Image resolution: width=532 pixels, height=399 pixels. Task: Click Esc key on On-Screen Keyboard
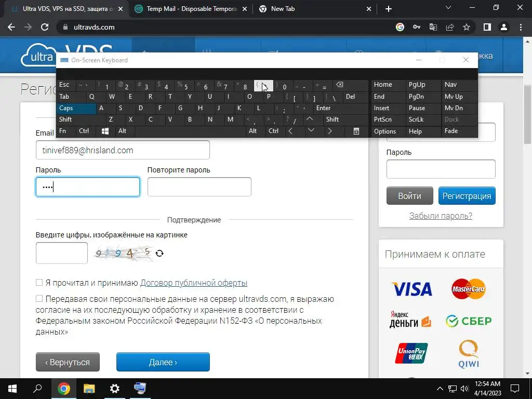(66, 85)
